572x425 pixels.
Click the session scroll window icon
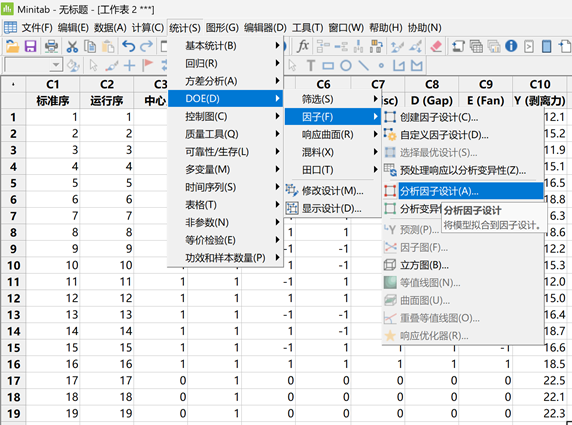tap(458, 46)
